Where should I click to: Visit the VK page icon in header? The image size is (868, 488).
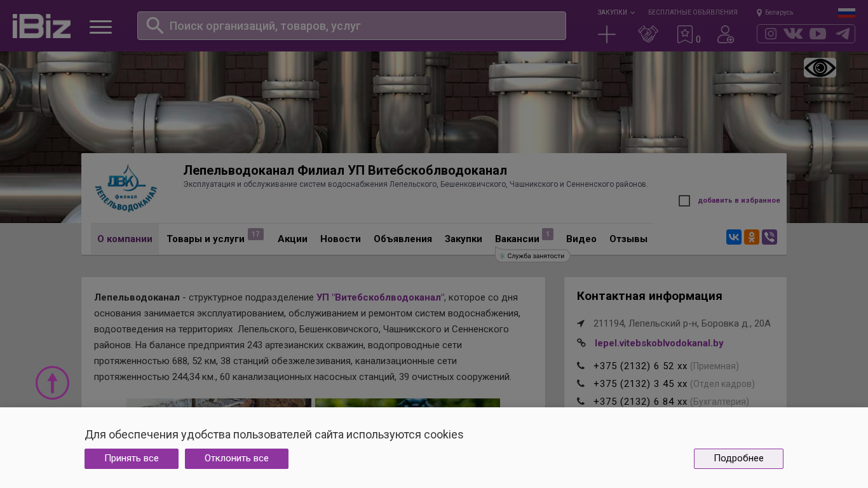[x=793, y=34]
